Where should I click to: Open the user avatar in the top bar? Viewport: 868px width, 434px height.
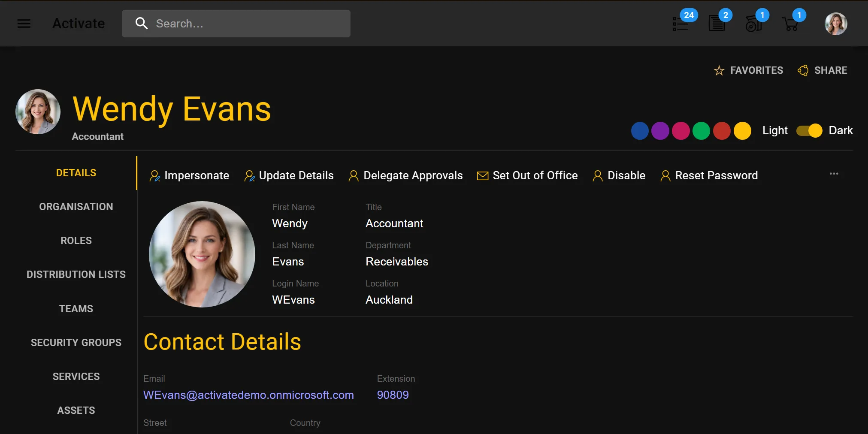836,24
